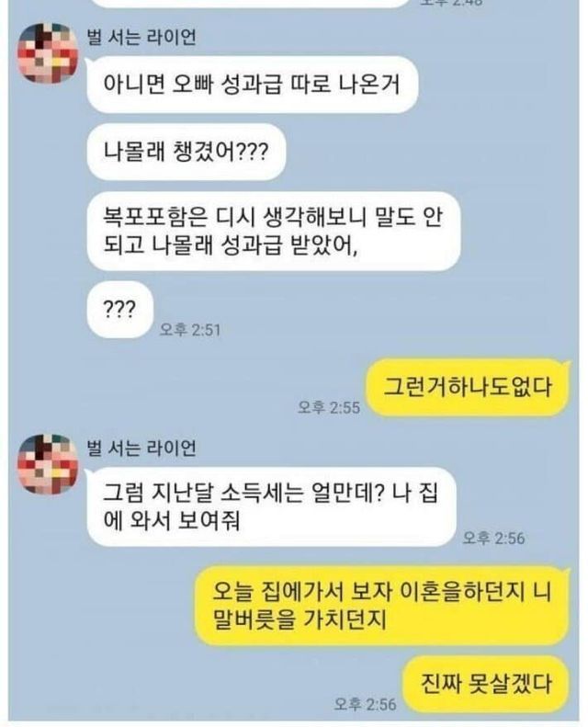The height and width of the screenshot is (727, 588).
Task: Open the lower pixelated profile avatar
Action: pyautogui.click(x=48, y=464)
